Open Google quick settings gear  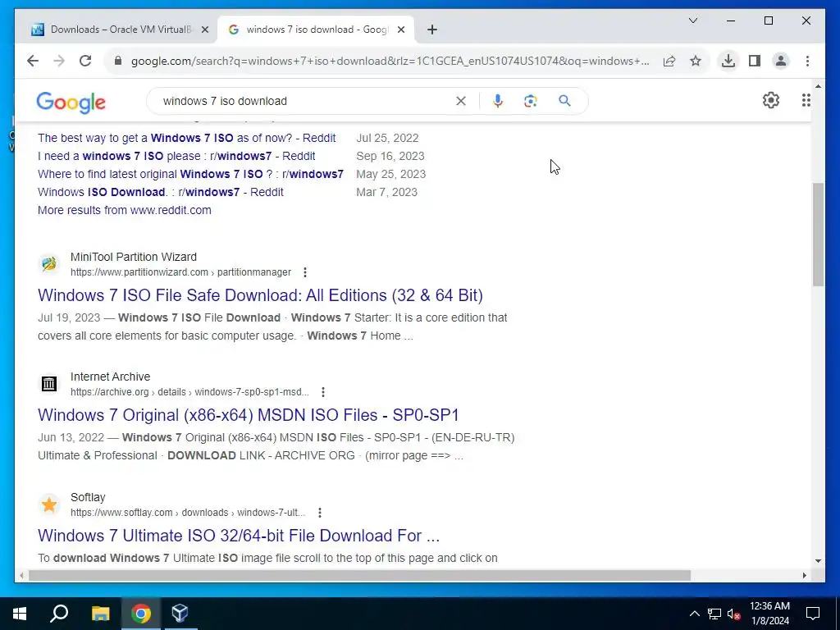pyautogui.click(x=771, y=100)
